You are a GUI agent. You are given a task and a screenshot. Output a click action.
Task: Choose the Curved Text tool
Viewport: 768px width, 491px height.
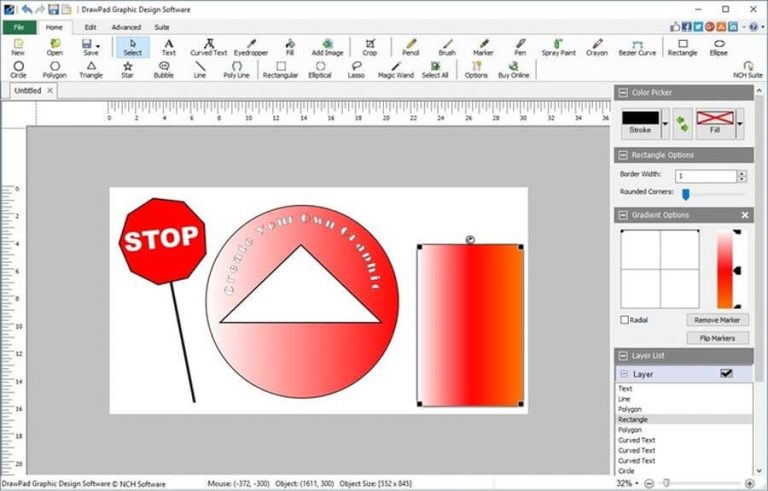coord(209,47)
